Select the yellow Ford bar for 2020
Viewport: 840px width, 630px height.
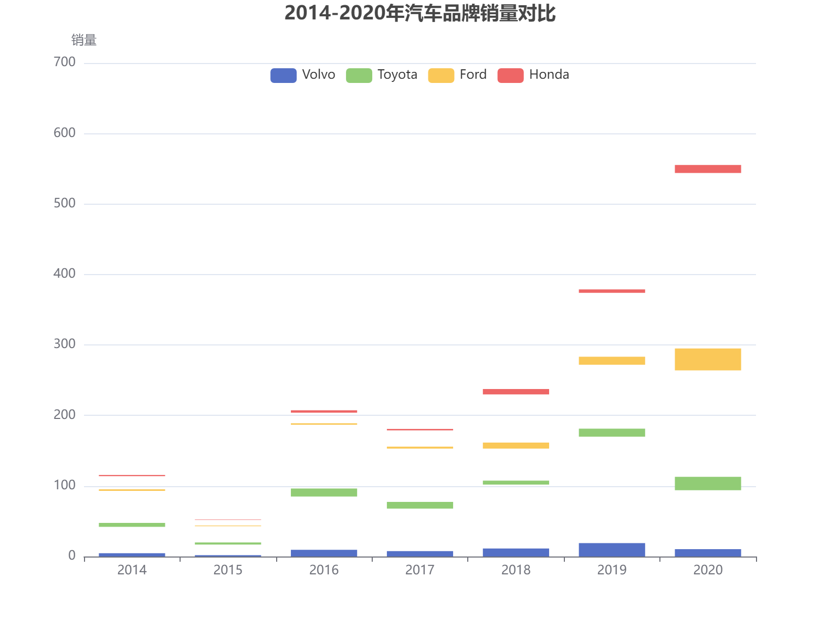tap(708, 360)
